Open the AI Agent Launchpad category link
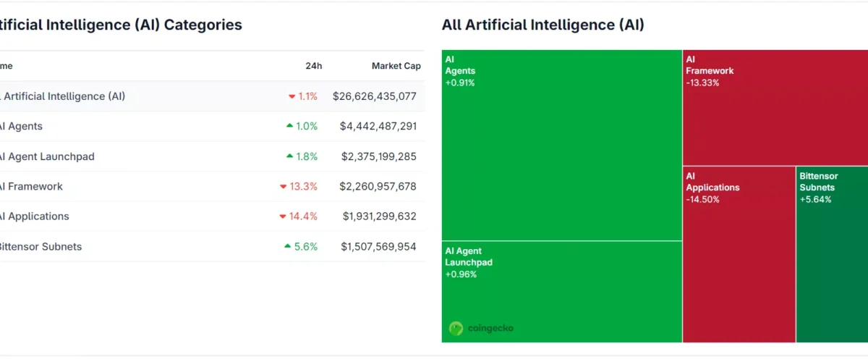 pyautogui.click(x=46, y=156)
